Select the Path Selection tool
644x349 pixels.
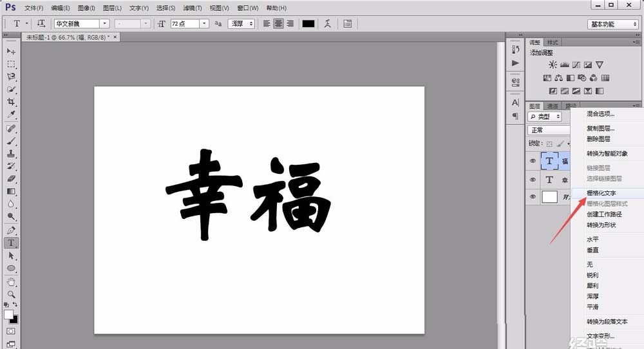11,256
